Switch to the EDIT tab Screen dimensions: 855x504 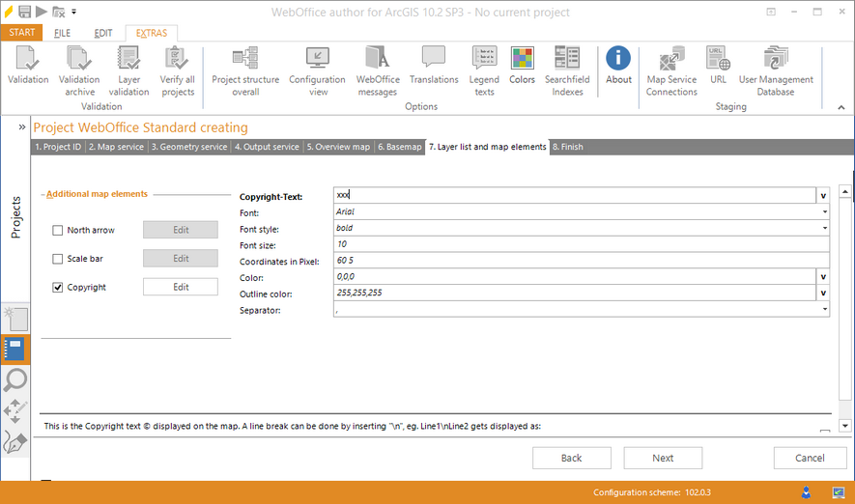point(103,33)
